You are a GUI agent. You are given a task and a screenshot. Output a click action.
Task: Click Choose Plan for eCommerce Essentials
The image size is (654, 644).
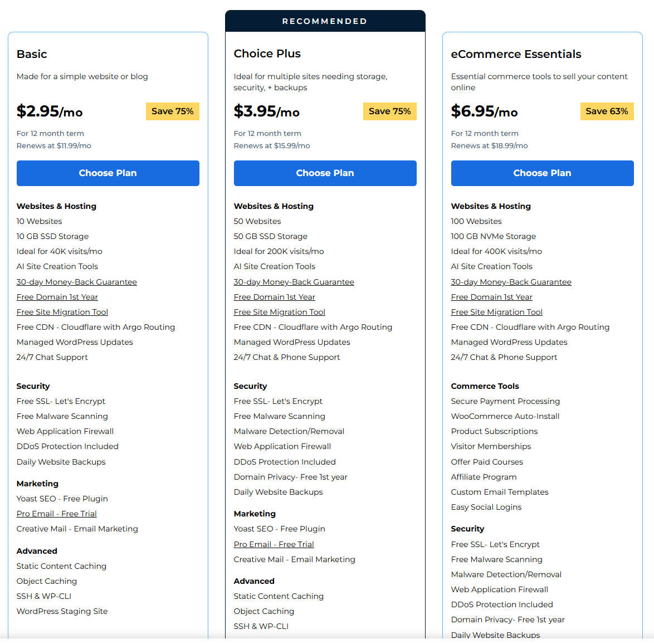[x=542, y=173]
